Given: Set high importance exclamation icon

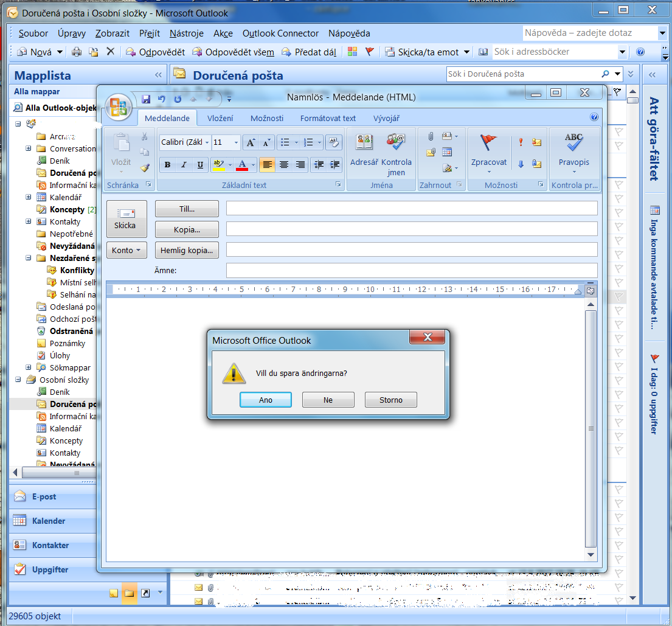Looking at the screenshot, I should pyautogui.click(x=521, y=142).
